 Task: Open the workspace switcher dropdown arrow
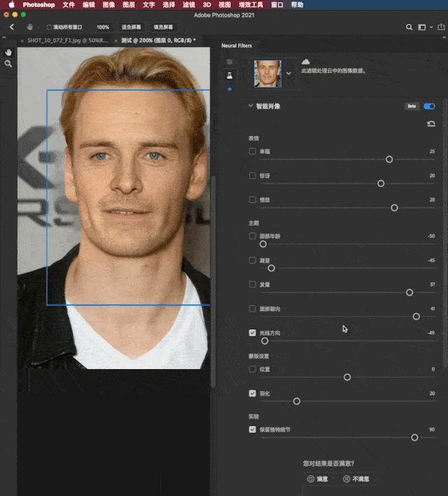tap(431, 27)
